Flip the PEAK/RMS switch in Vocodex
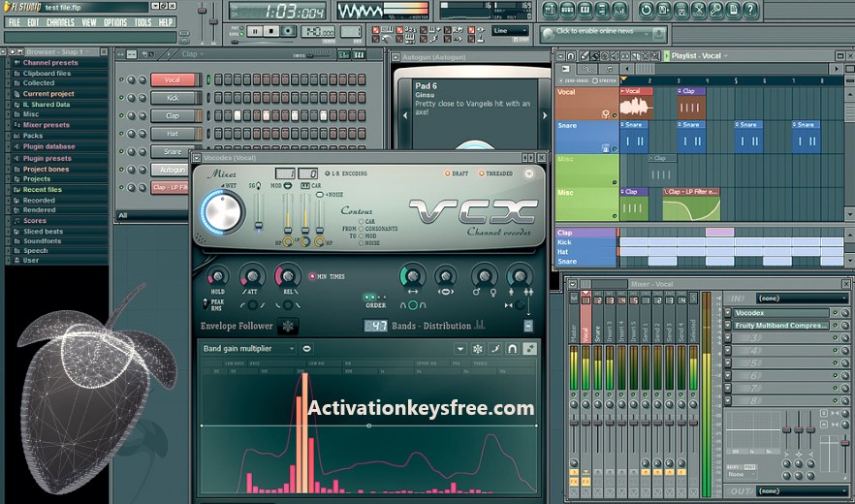 (x=206, y=304)
